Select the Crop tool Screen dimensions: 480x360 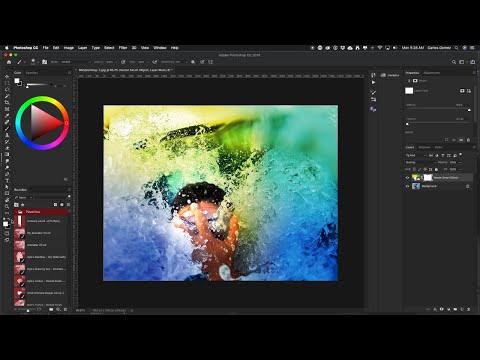pos(7,103)
